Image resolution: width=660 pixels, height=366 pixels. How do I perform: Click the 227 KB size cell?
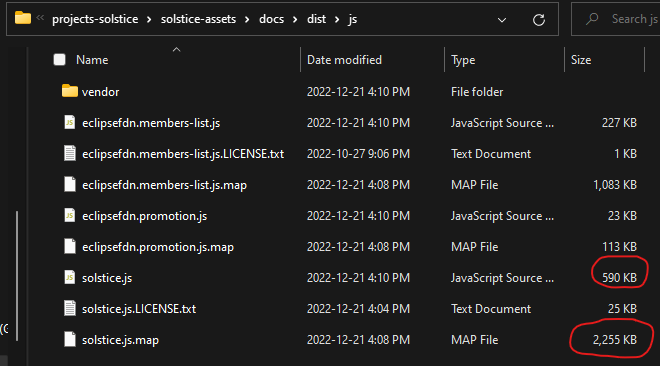619,123
